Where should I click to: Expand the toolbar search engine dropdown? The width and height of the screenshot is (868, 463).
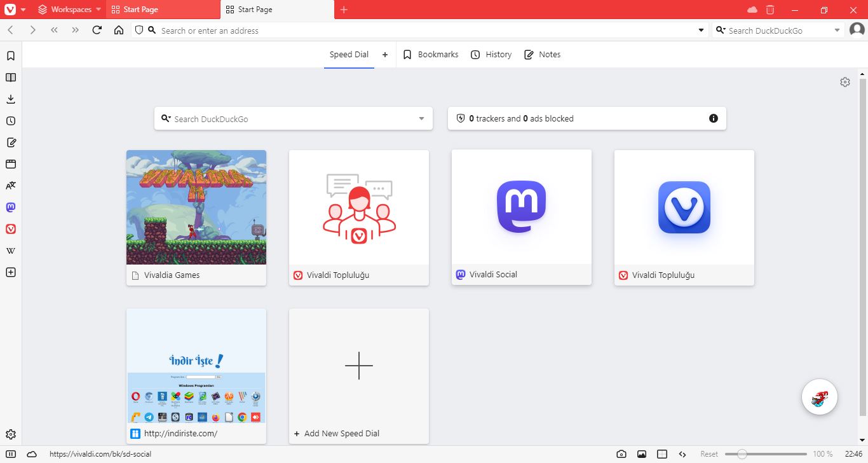(837, 30)
